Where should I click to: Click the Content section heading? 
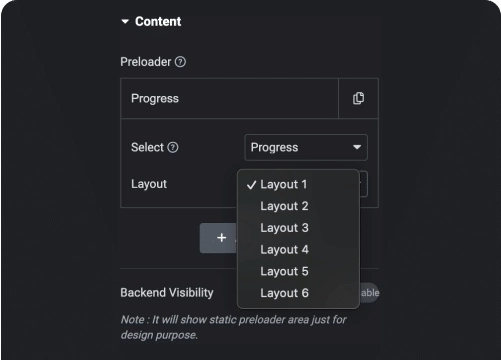coord(158,22)
